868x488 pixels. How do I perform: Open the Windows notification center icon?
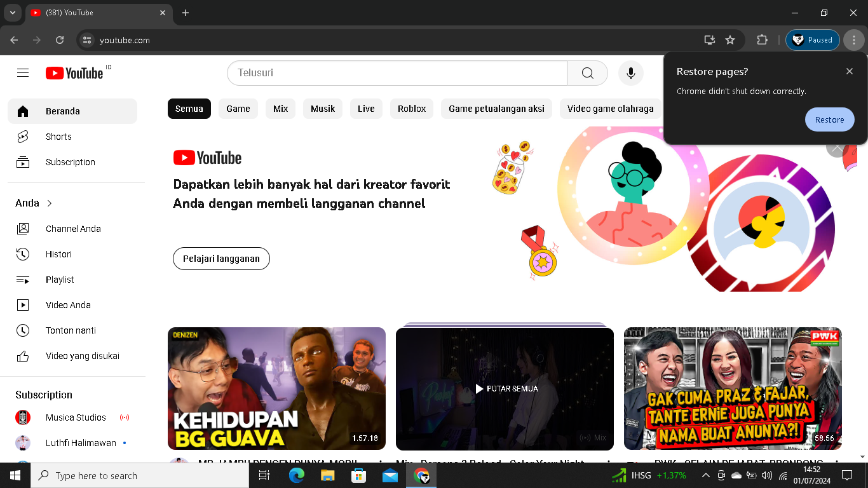(x=847, y=475)
